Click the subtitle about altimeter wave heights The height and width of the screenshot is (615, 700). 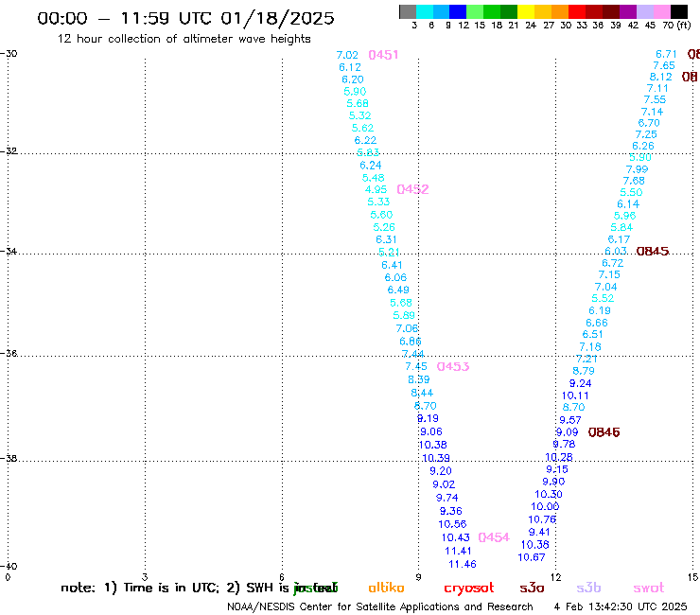point(184,39)
